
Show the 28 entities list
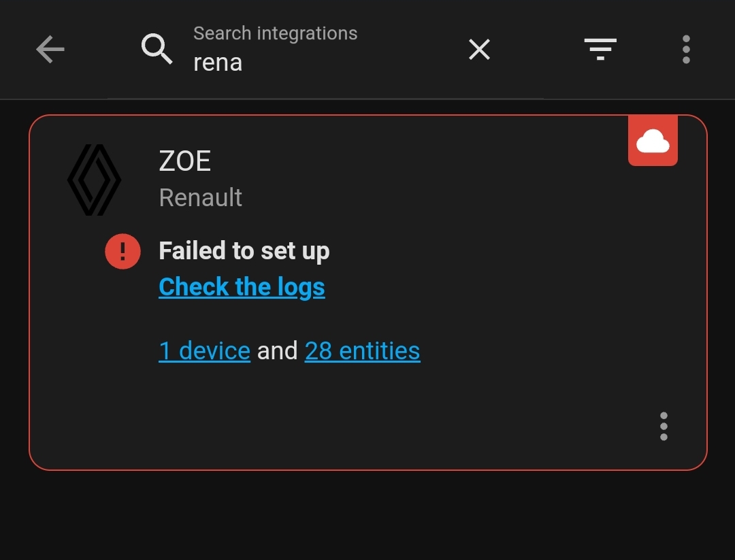pyautogui.click(x=362, y=350)
